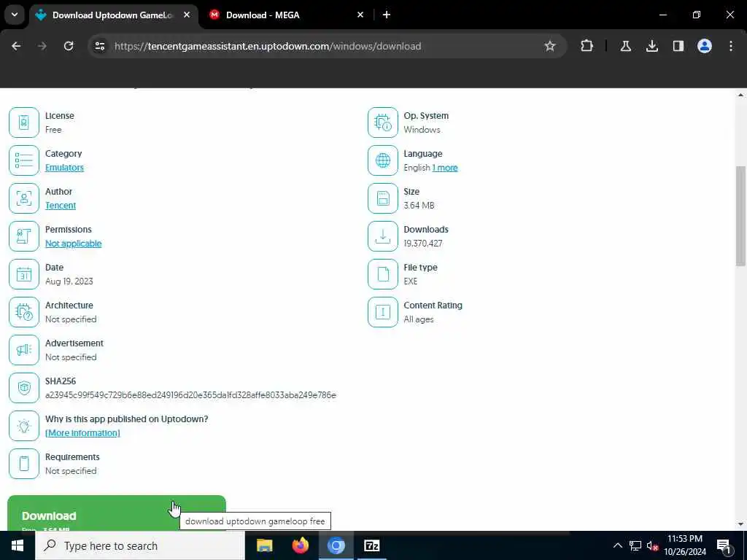Click the File type document icon
Viewport: 747px width, 560px height.
pyautogui.click(x=382, y=274)
